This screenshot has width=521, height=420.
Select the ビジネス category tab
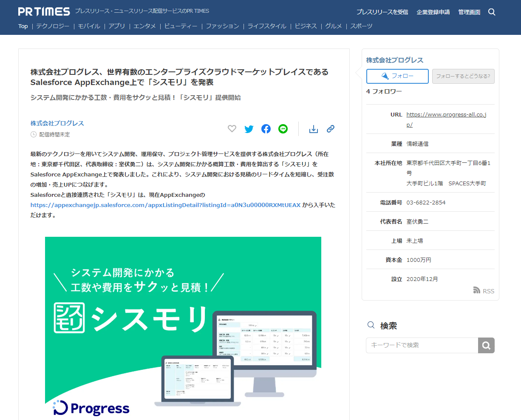click(306, 26)
